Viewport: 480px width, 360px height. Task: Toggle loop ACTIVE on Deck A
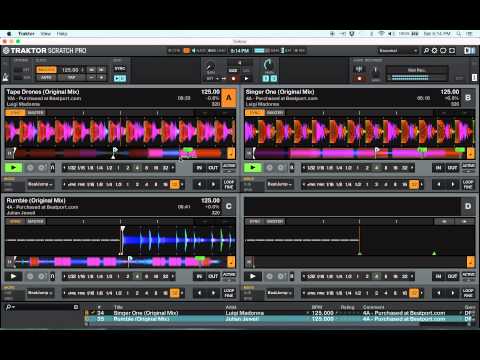coord(229,167)
